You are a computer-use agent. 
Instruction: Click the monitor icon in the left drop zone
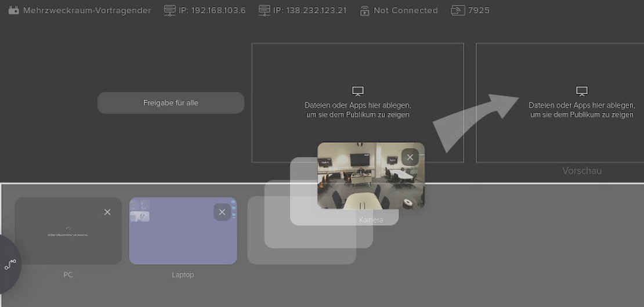[358, 91]
